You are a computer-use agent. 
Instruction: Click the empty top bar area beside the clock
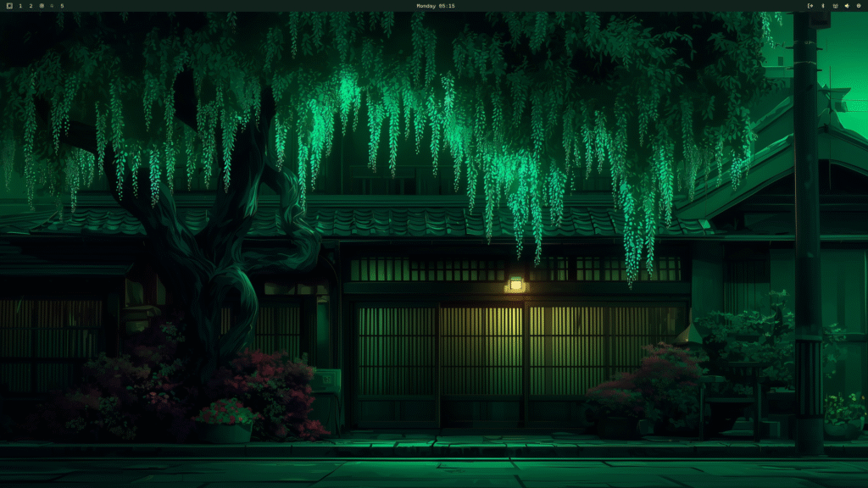click(x=593, y=6)
